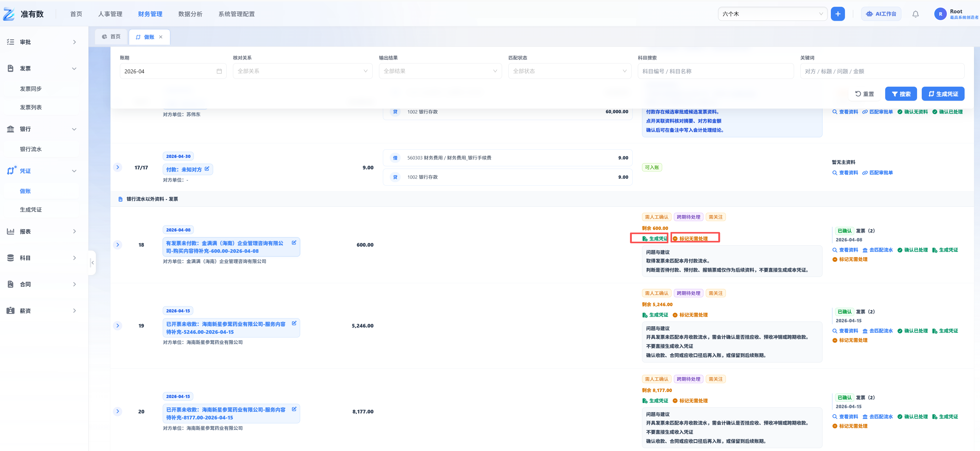Viewport: 980px width, 451px height.
Task: Click the 关键词 search input field
Action: pos(882,71)
